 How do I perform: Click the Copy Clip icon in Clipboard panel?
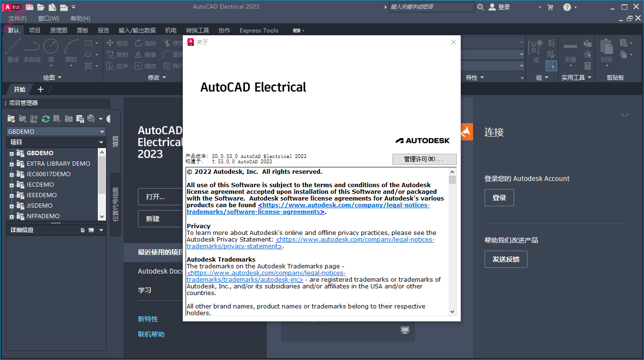(623, 54)
